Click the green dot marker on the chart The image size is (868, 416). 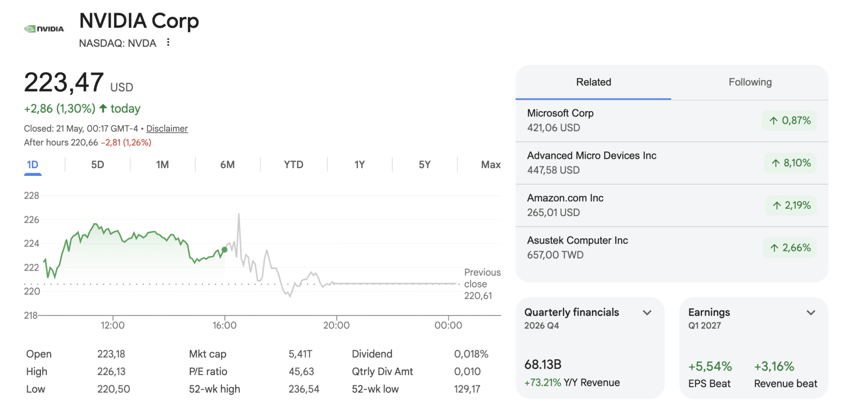[224, 250]
